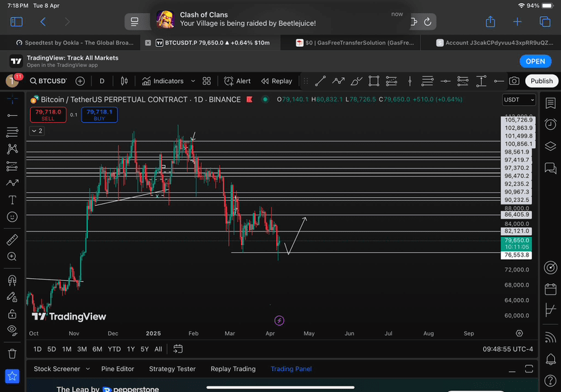Set chart range to All
This screenshot has width=561, height=392.
[x=158, y=349]
